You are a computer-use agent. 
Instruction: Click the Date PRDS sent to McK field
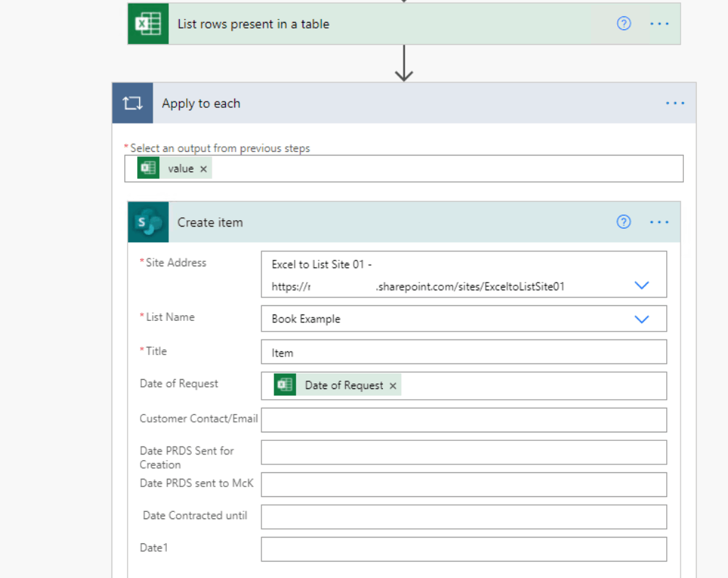[464, 484]
